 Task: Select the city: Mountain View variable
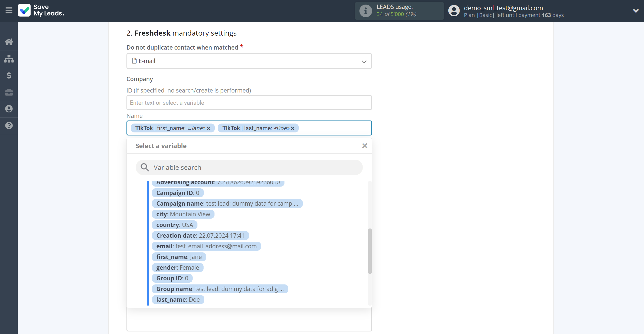183,214
